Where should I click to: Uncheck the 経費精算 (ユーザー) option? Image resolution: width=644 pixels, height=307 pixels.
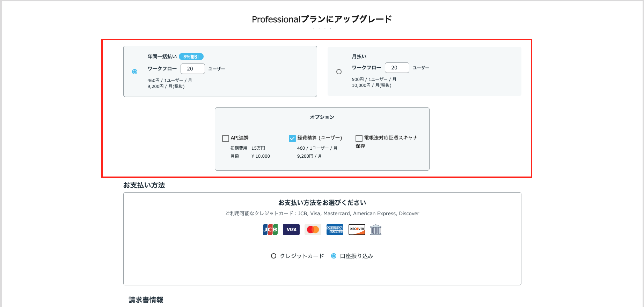point(292,138)
